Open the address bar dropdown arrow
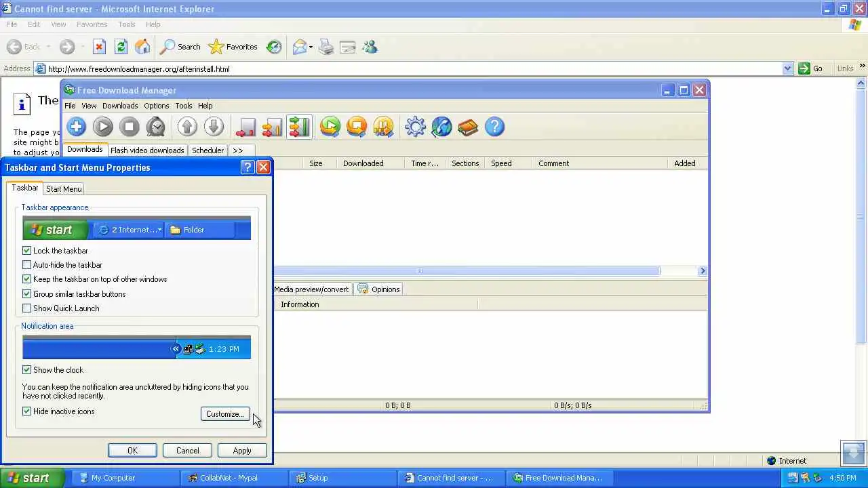 (x=787, y=68)
